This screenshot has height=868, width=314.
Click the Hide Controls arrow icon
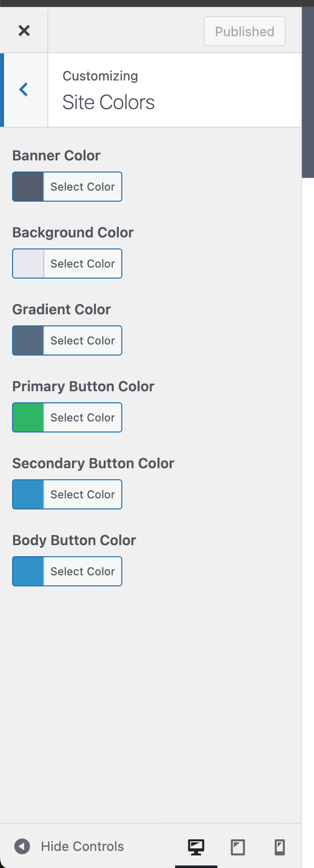22,846
